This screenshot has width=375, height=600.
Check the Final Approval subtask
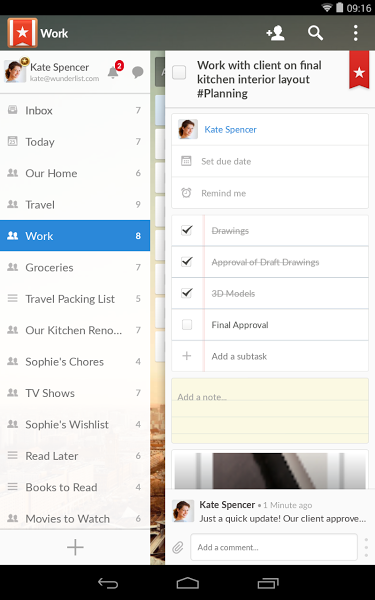tap(187, 325)
